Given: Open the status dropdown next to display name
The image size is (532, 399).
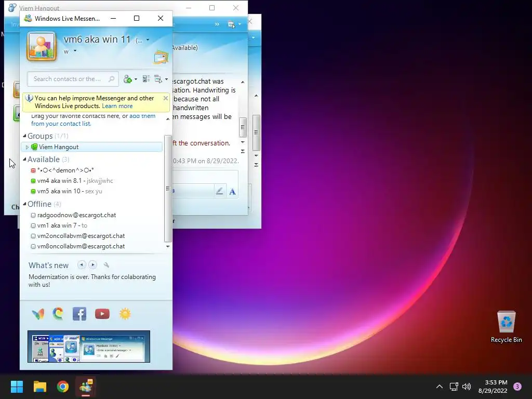Looking at the screenshot, I should point(148,40).
